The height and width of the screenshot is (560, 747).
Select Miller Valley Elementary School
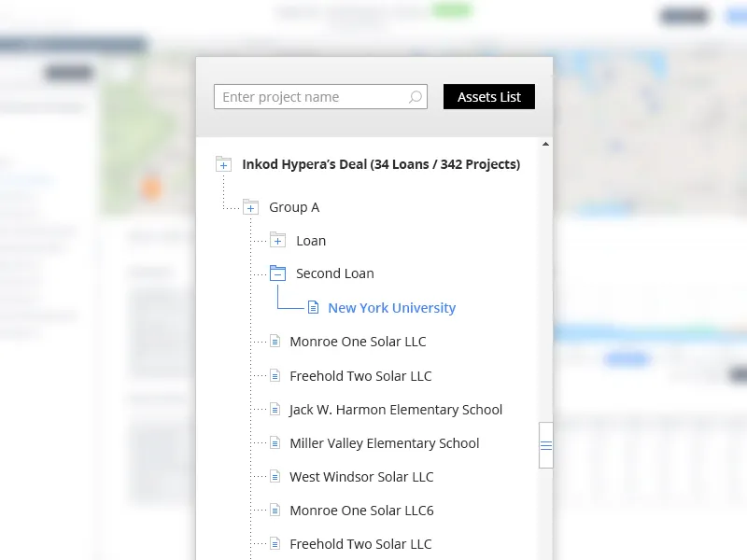coord(385,443)
